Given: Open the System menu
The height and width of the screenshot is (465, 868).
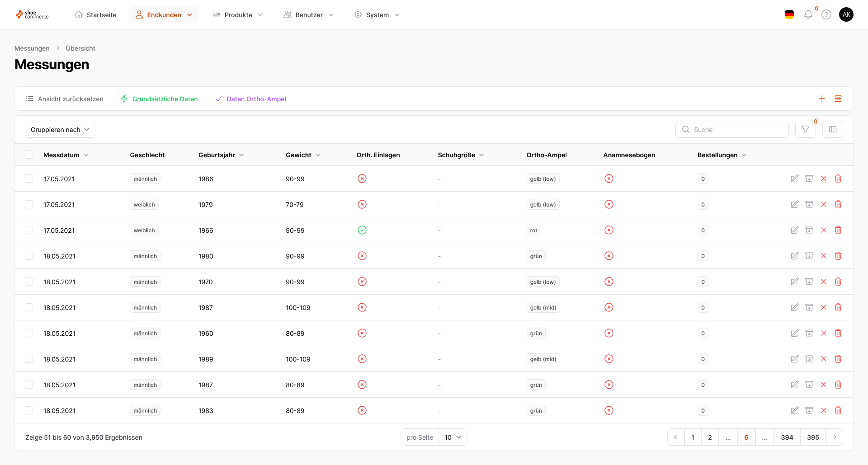Looking at the screenshot, I should click(377, 15).
